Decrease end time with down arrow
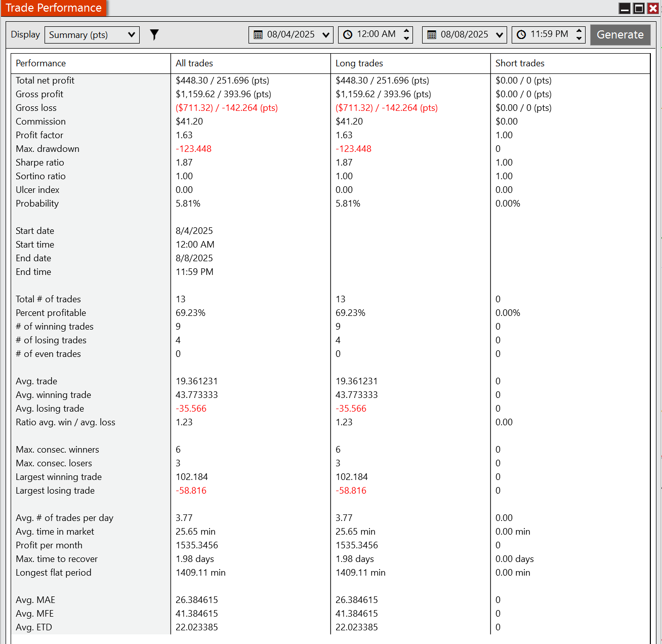Viewport: 662px width, 644px height. [579, 38]
